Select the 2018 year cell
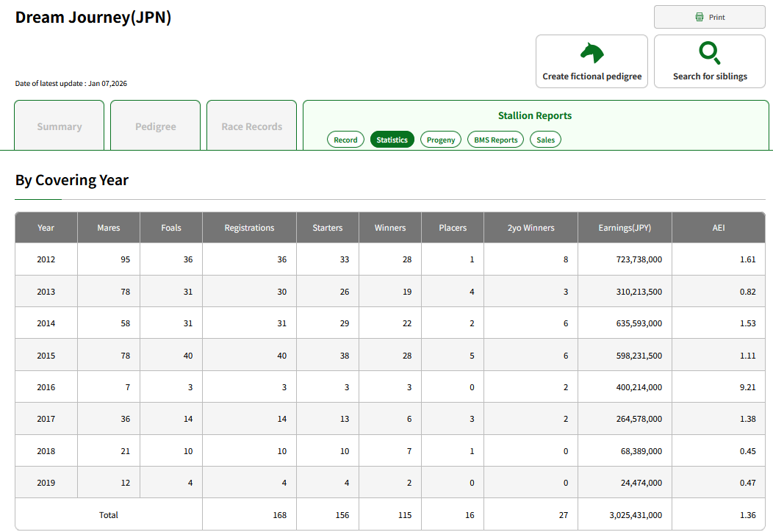Image resolution: width=773 pixels, height=532 pixels. pyautogui.click(x=46, y=451)
